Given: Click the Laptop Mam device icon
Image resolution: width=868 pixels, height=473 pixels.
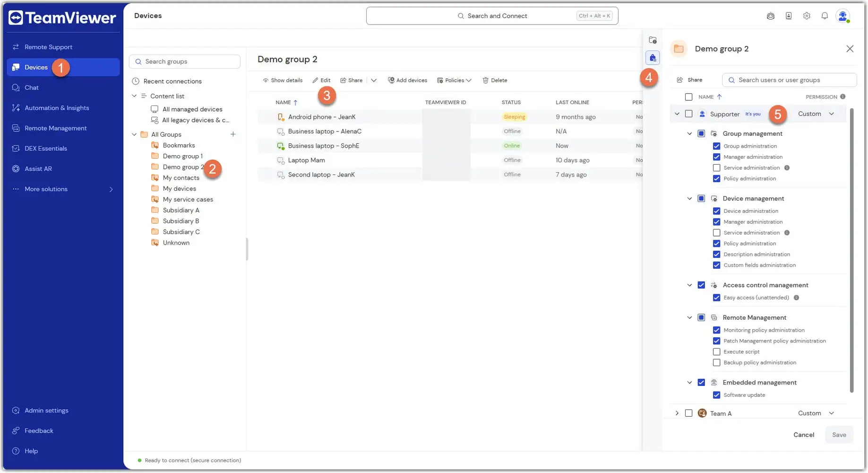Looking at the screenshot, I should click(x=280, y=160).
